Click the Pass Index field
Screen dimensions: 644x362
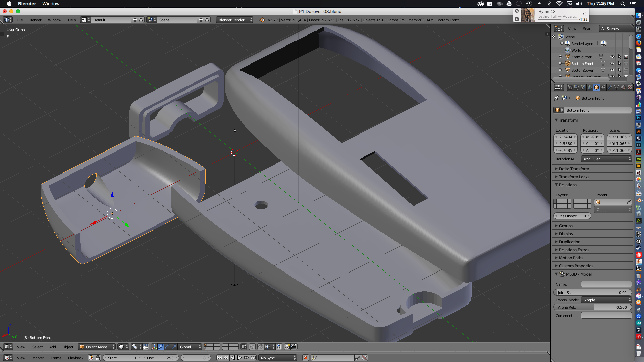(x=572, y=216)
